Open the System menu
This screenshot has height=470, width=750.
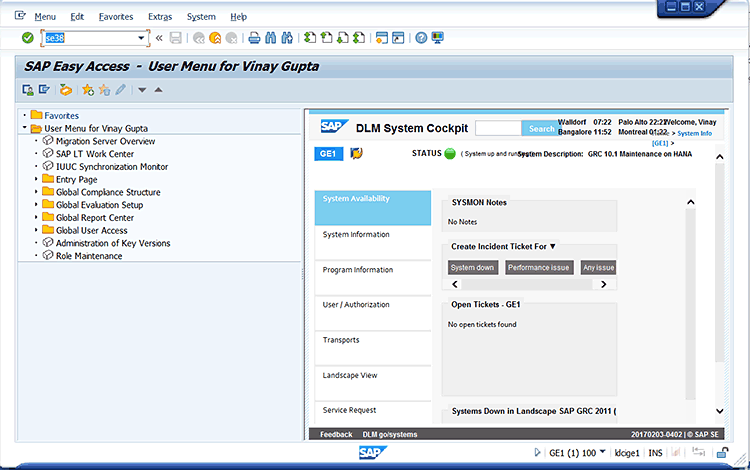tap(201, 17)
